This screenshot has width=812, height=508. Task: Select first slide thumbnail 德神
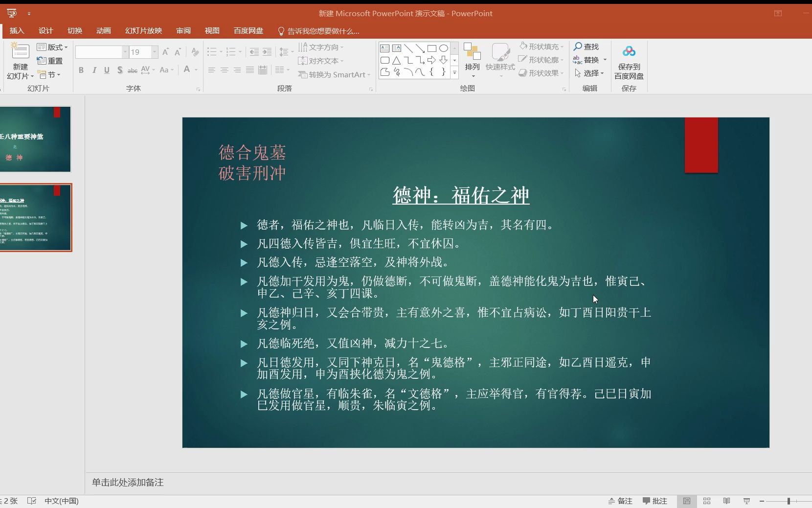click(35, 139)
